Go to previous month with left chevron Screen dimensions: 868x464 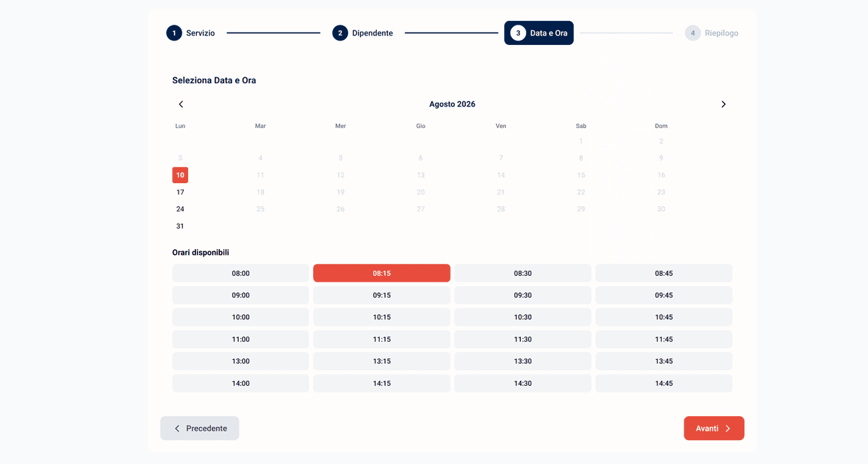coord(181,104)
